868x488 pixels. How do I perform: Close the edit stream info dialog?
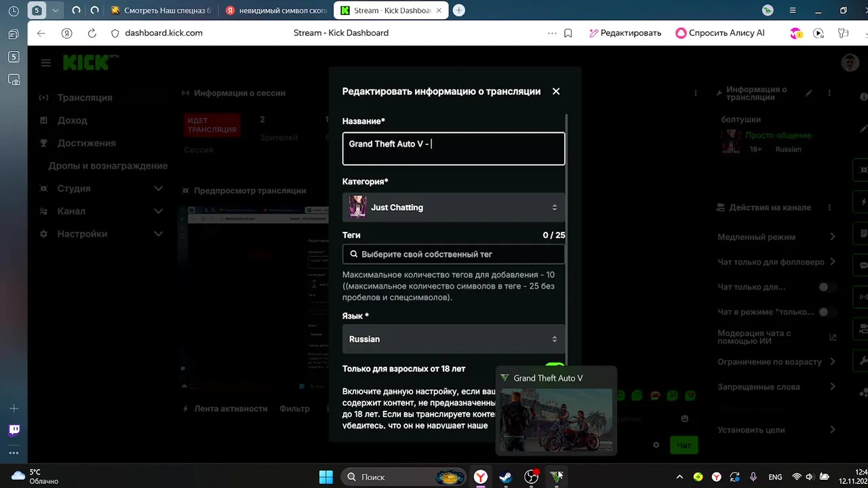pyautogui.click(x=556, y=91)
